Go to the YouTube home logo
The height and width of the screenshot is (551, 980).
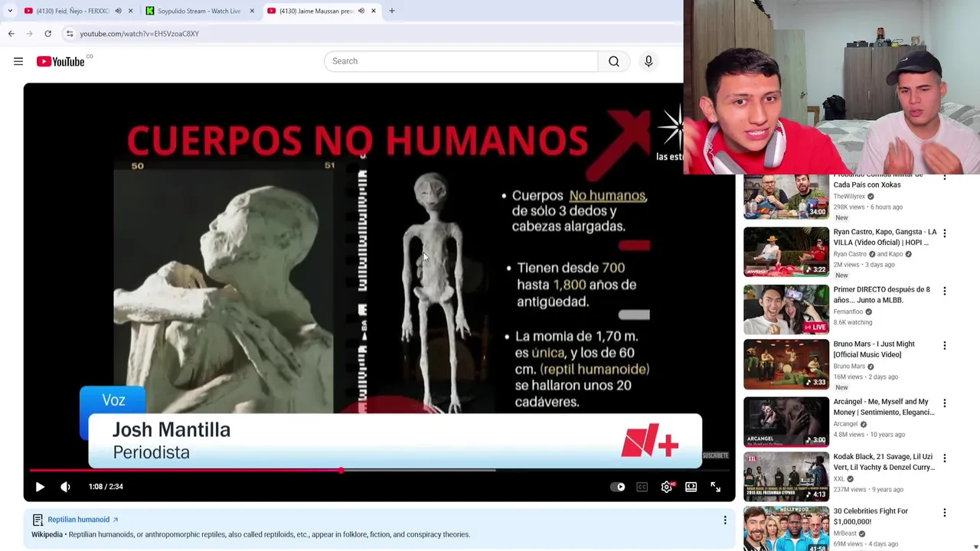pyautogui.click(x=60, y=61)
